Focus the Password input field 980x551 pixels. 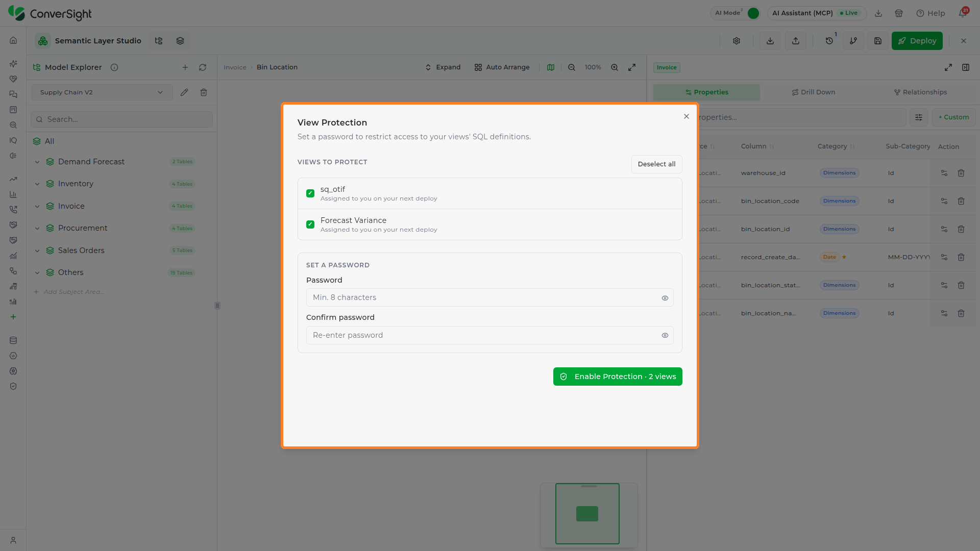(489, 297)
